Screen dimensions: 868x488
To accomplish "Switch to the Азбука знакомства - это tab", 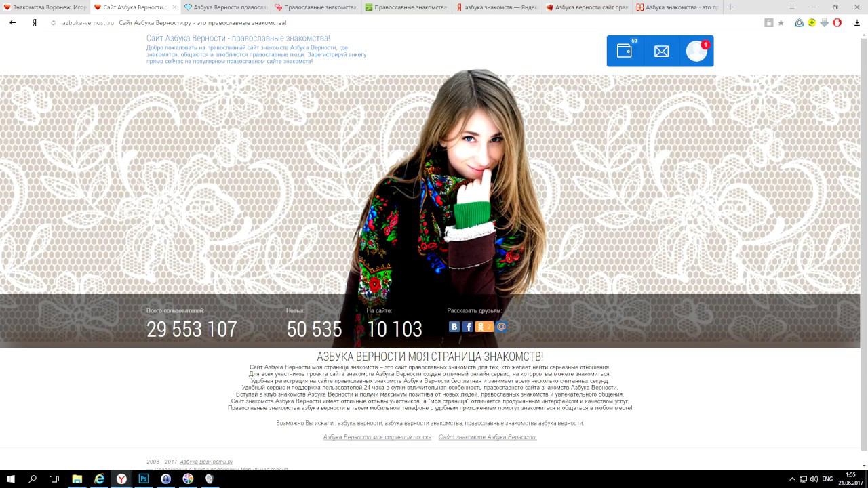I will (677, 7).
